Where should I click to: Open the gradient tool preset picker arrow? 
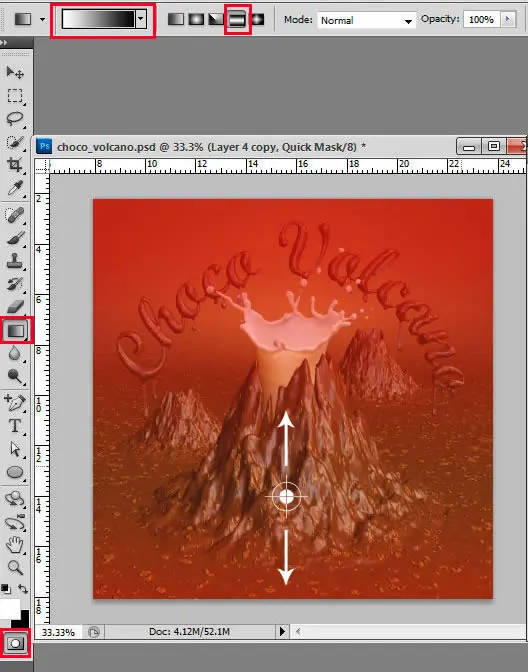click(42, 19)
